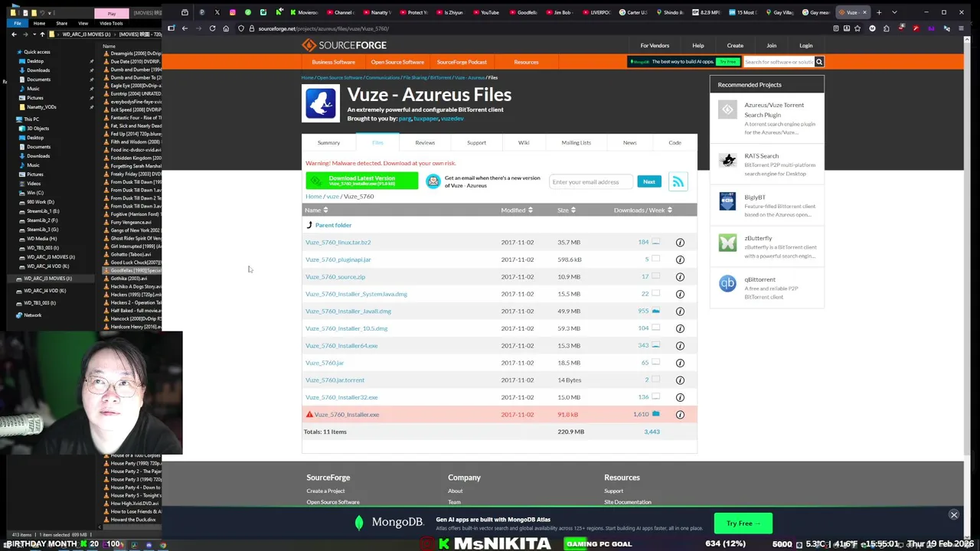The height and width of the screenshot is (551, 980).
Task: Open the Video Tools tab in File Explorer
Action: pyautogui.click(x=111, y=23)
